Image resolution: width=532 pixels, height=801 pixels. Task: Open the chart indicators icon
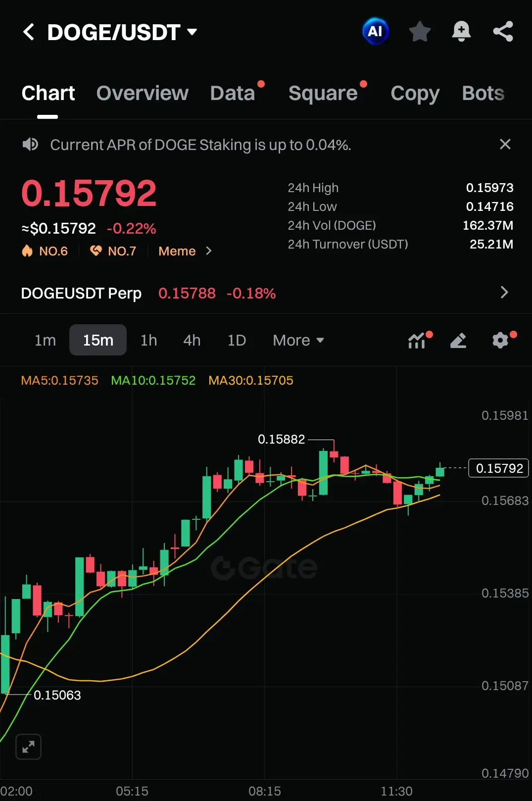click(418, 340)
